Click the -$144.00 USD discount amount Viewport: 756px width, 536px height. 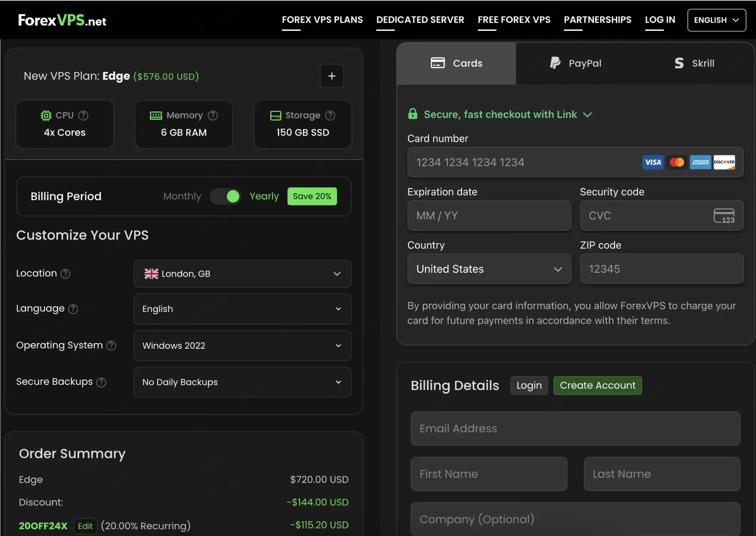318,502
